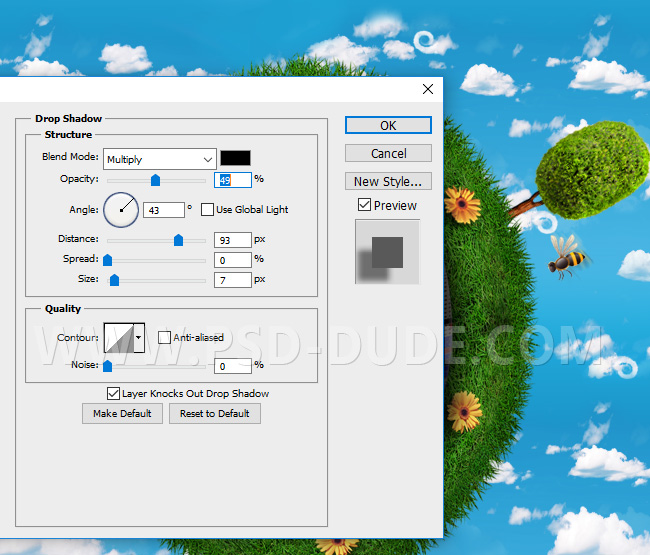The height and width of the screenshot is (555, 650).
Task: Click the style preview thumbnail
Action: point(388,252)
